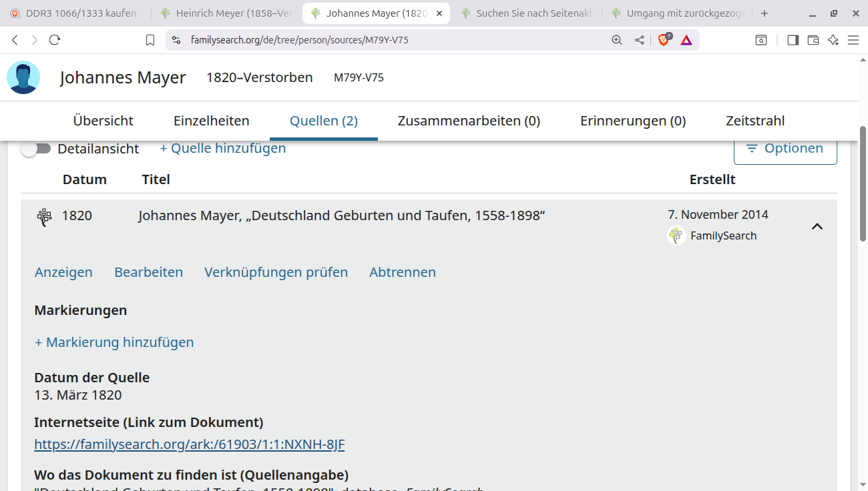868x491 pixels.
Task: Click the 1820–Verstorben lifespan text
Action: click(x=260, y=77)
